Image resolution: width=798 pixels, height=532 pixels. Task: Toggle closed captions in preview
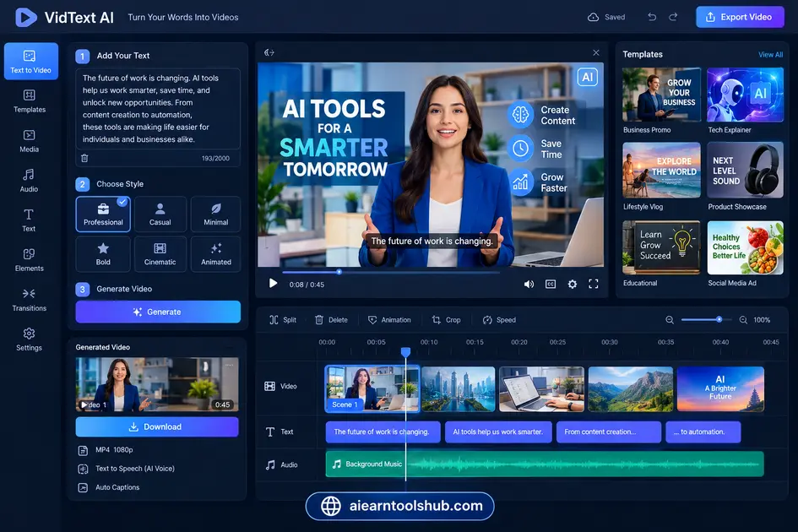click(x=551, y=284)
